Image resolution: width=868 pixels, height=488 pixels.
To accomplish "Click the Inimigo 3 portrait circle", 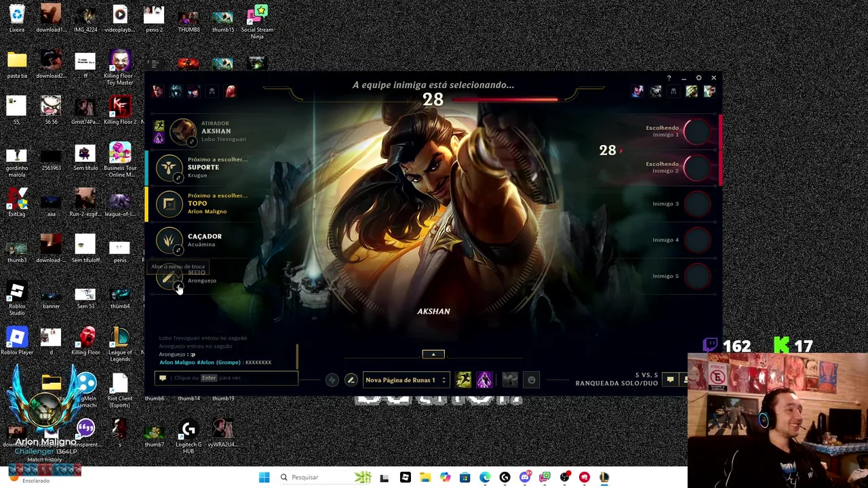I will pos(696,203).
